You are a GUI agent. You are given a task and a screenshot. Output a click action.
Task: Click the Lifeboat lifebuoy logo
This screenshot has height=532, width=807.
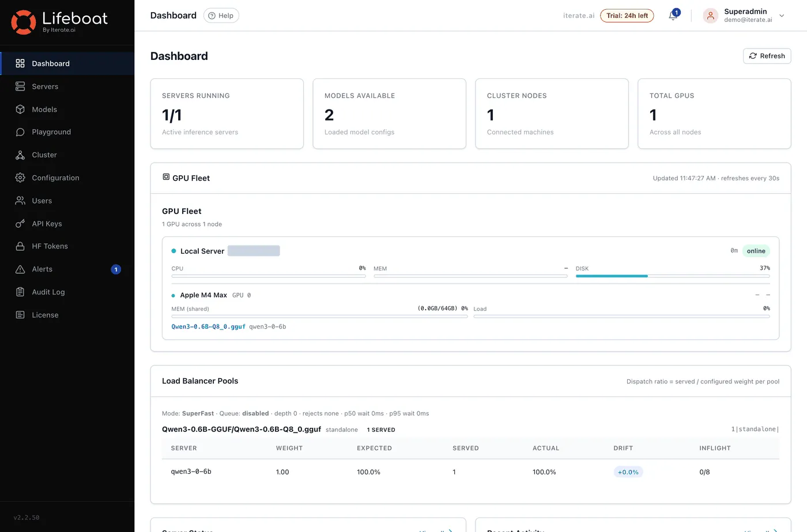pos(24,22)
